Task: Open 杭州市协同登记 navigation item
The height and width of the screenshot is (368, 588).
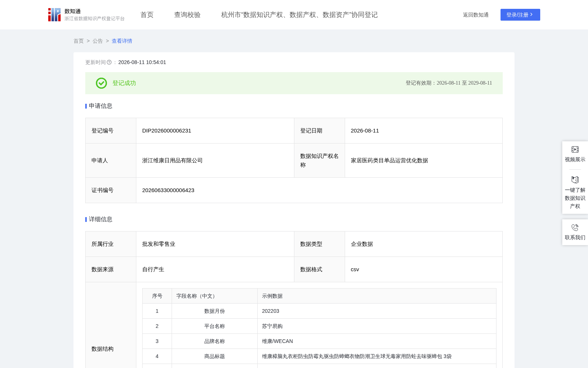Action: pos(300,15)
